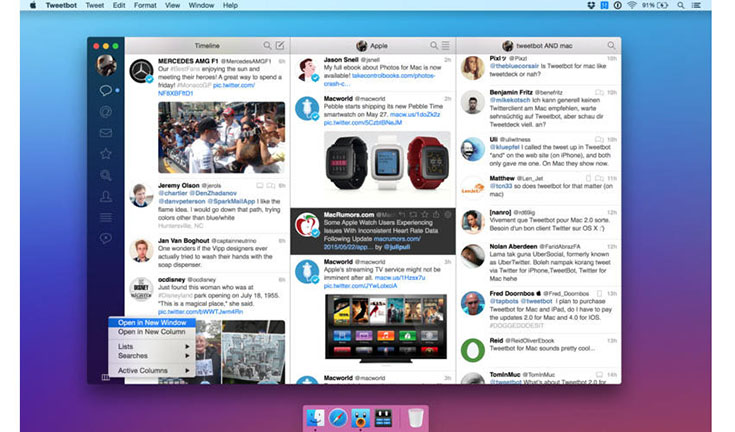Click conversation icon on Benjamin Fritz tweet
Screen dimensions: 735x432
click(x=599, y=92)
